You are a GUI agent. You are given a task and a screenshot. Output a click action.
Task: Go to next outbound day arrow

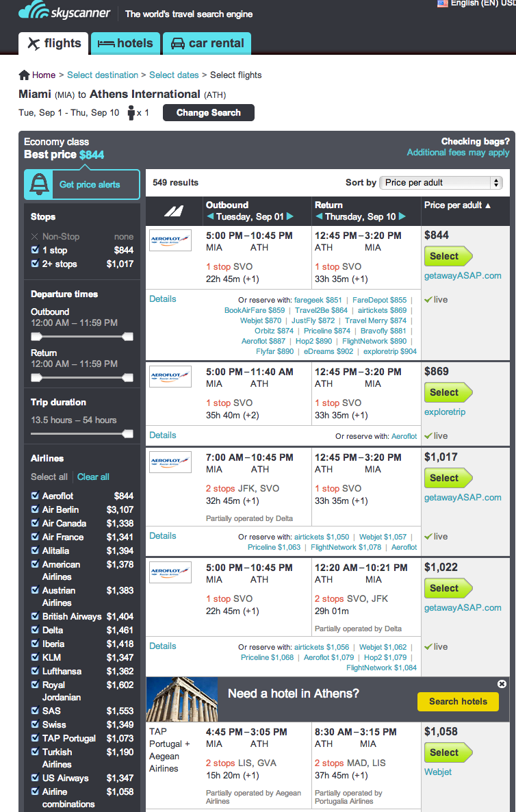click(x=290, y=216)
